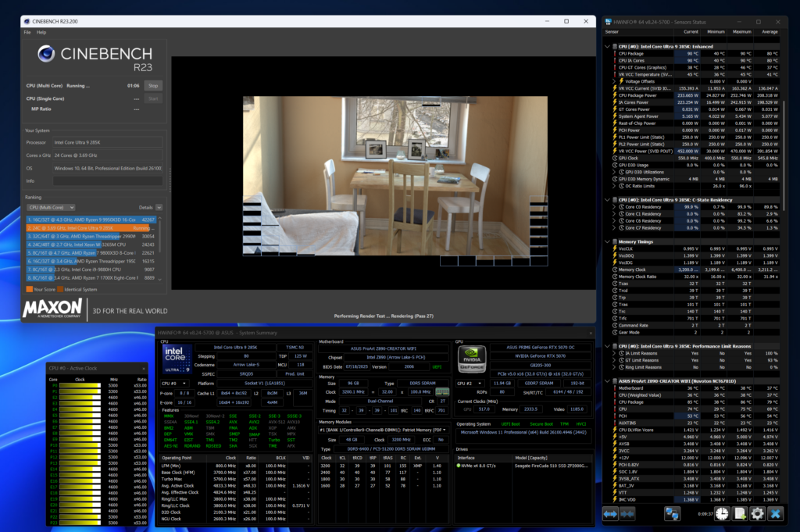This screenshot has width=800, height=532.
Task: Select the Seagate FireCuda 510 SSD drive row
Action: 523,466
